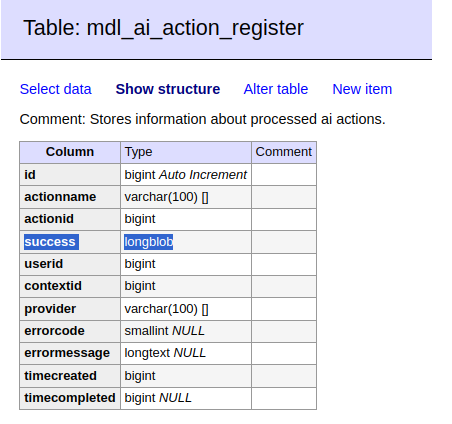The width and height of the screenshot is (452, 424).
Task: Click the New item link
Action: click(362, 89)
